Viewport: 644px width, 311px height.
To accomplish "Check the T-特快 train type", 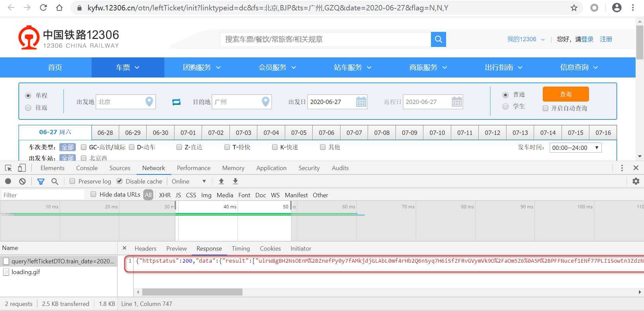I will coord(227,147).
